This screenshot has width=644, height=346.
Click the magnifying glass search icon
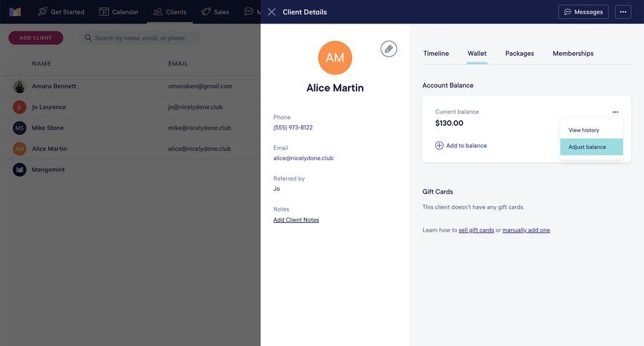(x=88, y=38)
